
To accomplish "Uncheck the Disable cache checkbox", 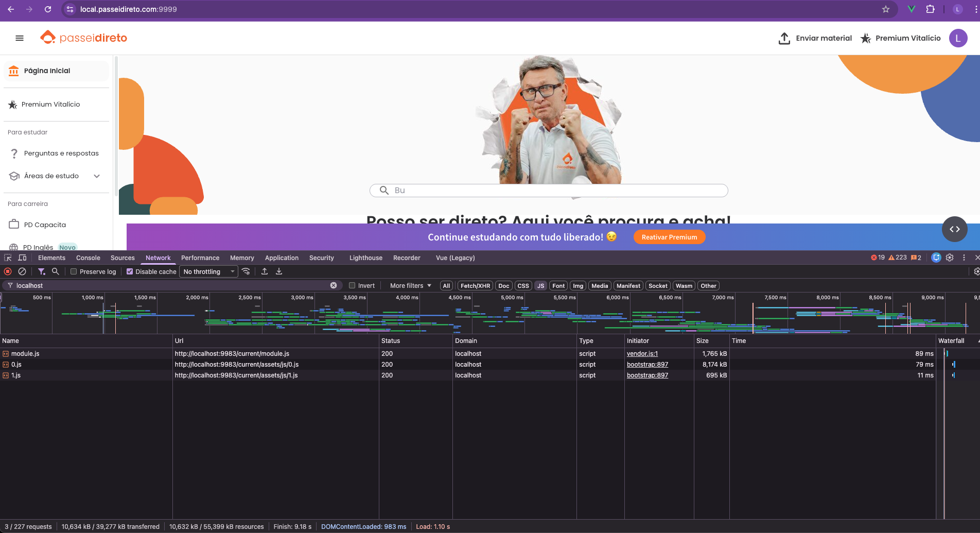I will [x=130, y=271].
